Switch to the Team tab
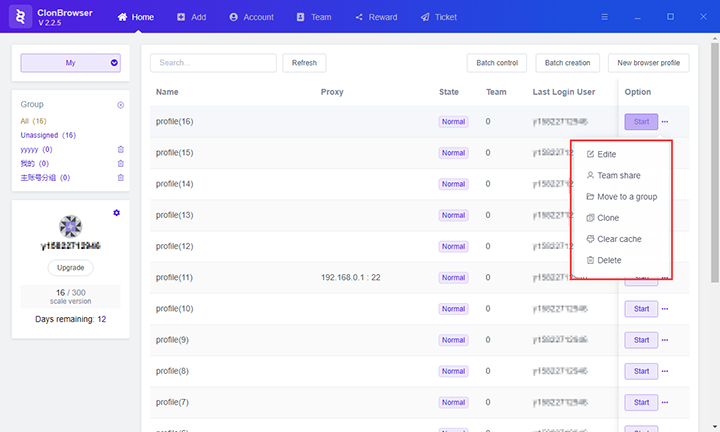This screenshot has width=720, height=432. (312, 17)
